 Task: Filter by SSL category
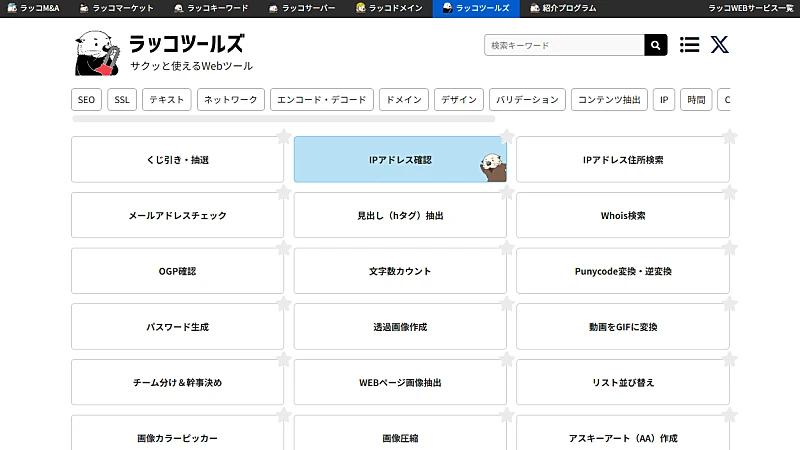point(122,99)
